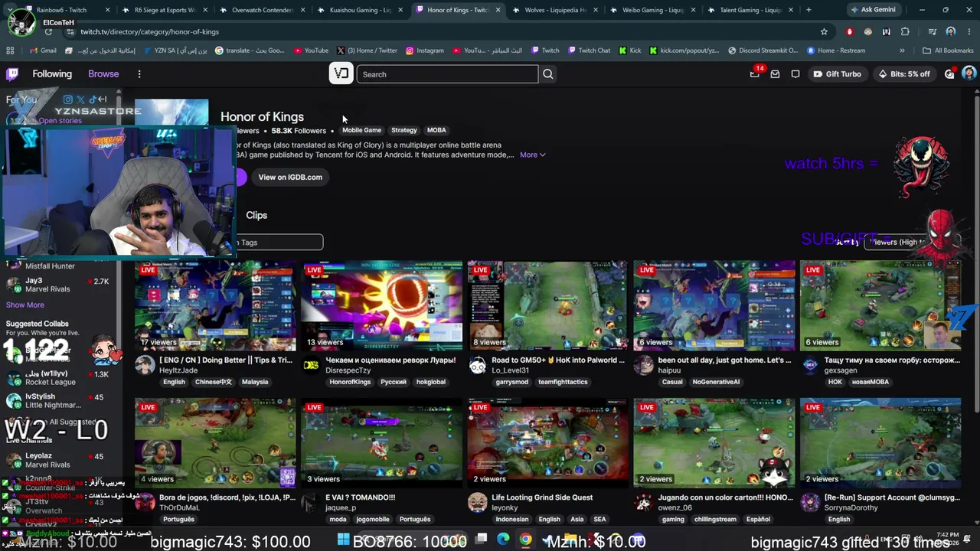Click Show More in the sidebar
The height and width of the screenshot is (551, 980).
coord(25,305)
